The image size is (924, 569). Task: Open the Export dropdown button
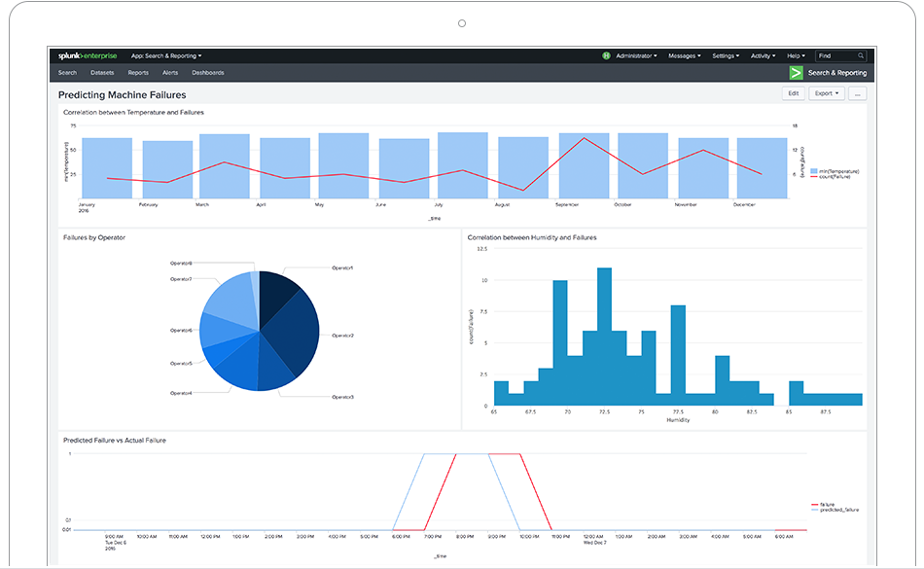[827, 93]
